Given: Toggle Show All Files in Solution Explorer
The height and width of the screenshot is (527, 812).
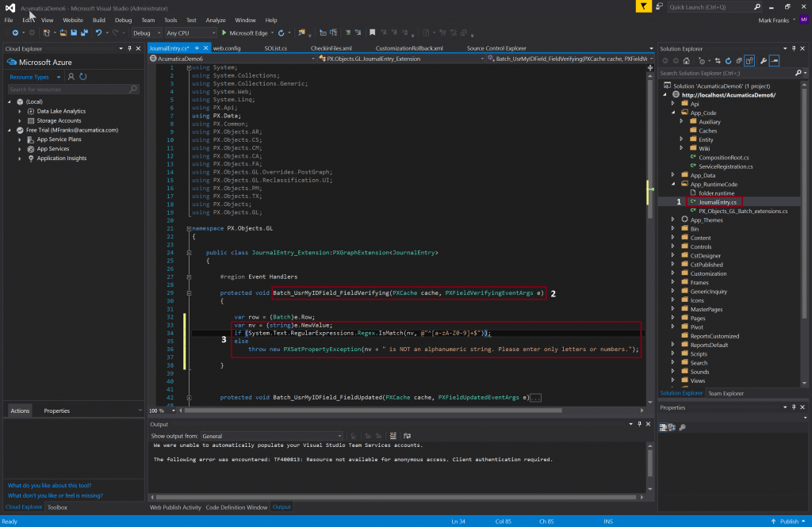Looking at the screenshot, I should tap(749, 61).
